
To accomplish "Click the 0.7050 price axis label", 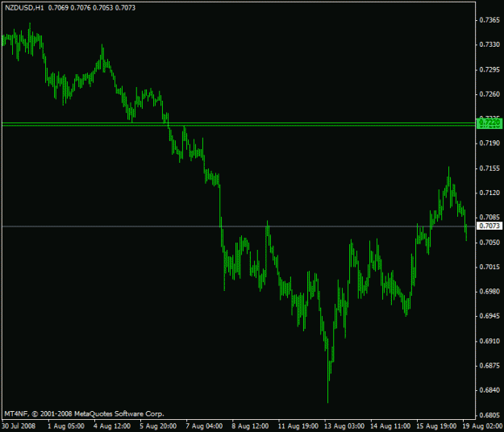I will (489, 242).
